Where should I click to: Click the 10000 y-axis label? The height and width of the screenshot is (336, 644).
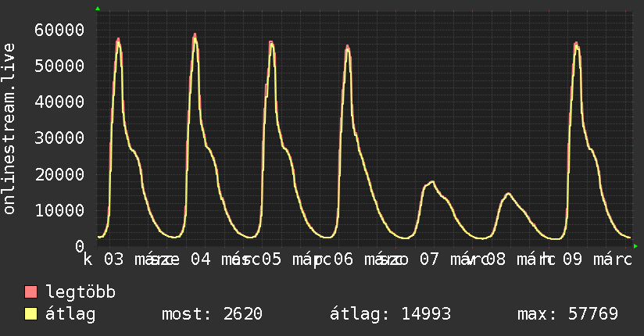pos(59,210)
